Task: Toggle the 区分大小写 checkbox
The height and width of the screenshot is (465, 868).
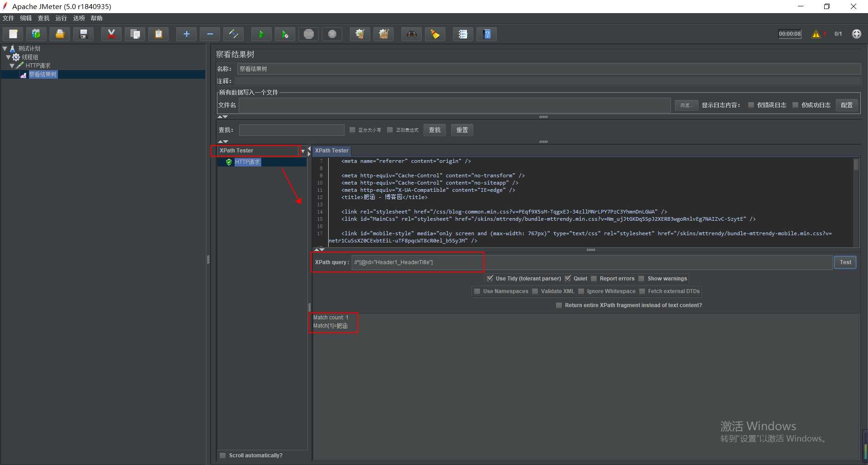Action: coord(352,130)
